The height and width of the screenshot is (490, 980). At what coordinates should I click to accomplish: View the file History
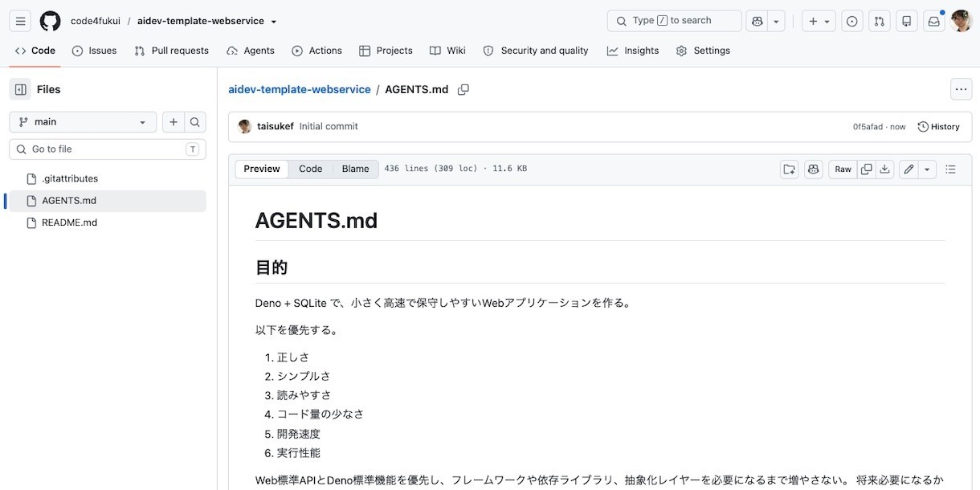pyautogui.click(x=939, y=127)
